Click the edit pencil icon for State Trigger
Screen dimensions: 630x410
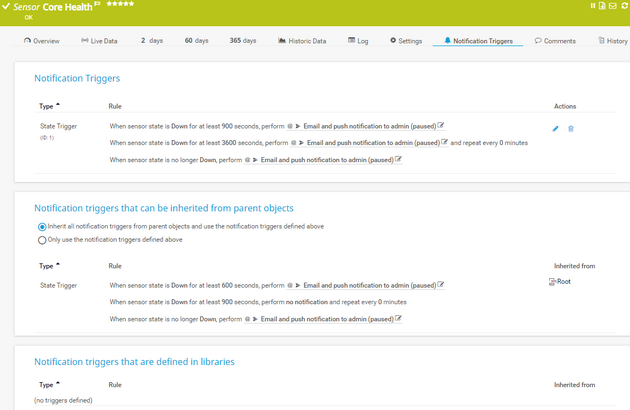coord(556,129)
